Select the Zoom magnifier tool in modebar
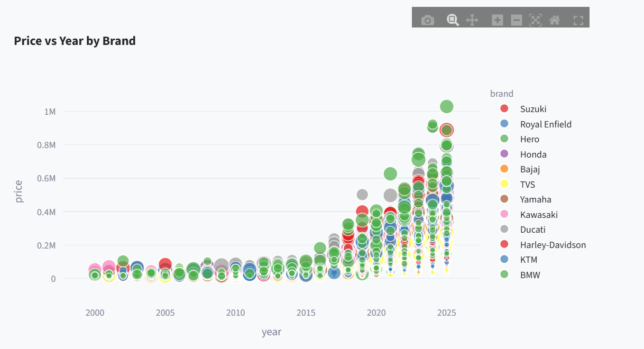 pyautogui.click(x=453, y=20)
